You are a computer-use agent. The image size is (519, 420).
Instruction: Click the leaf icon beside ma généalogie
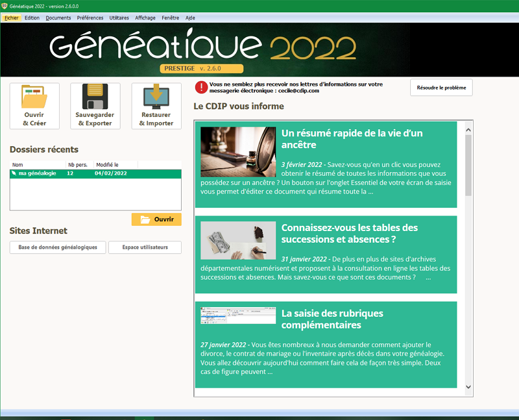14,173
